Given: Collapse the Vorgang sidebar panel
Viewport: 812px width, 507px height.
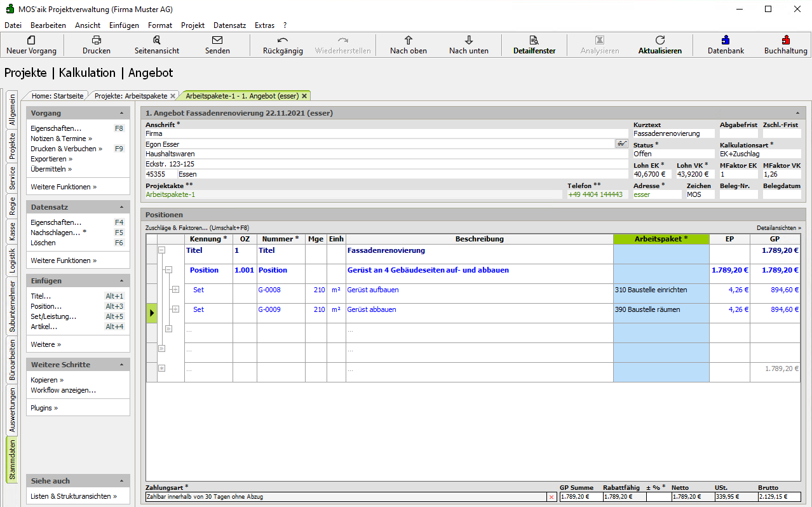Looking at the screenshot, I should 121,113.
